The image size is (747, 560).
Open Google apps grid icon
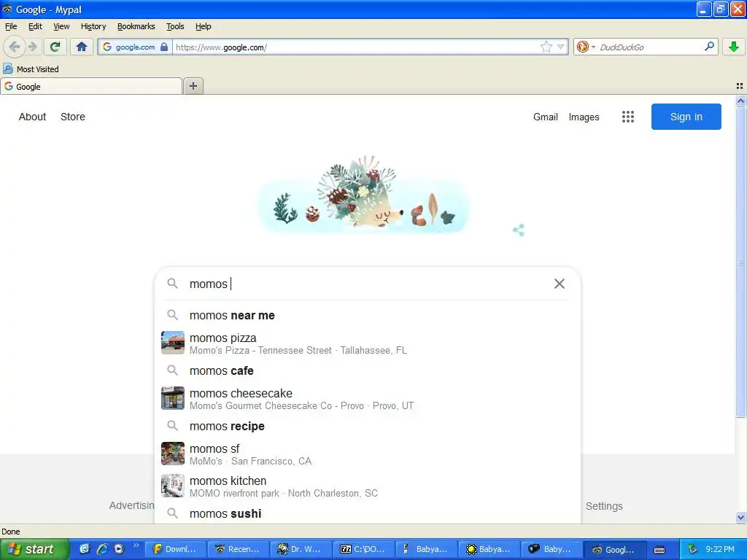click(x=628, y=117)
